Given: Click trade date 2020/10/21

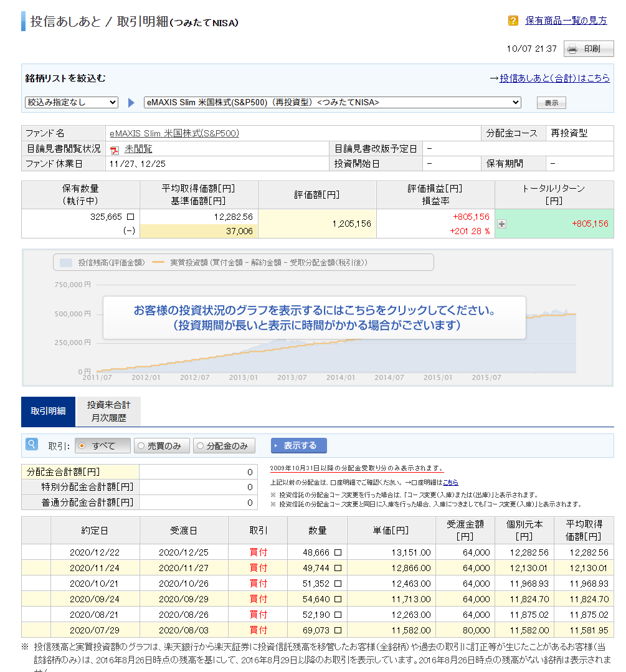Looking at the screenshot, I should click(95, 584).
